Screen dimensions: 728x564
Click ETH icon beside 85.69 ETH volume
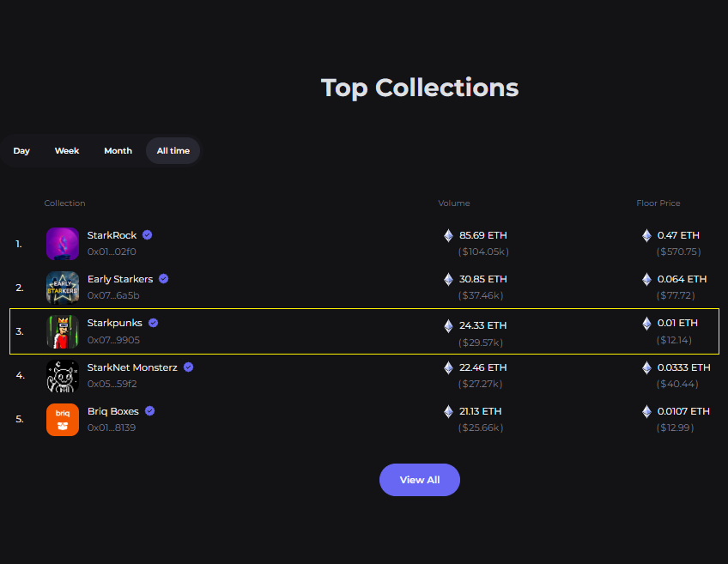tap(448, 235)
